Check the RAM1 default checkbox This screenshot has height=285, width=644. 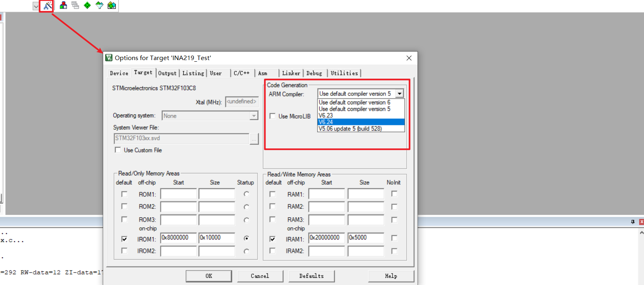272,194
